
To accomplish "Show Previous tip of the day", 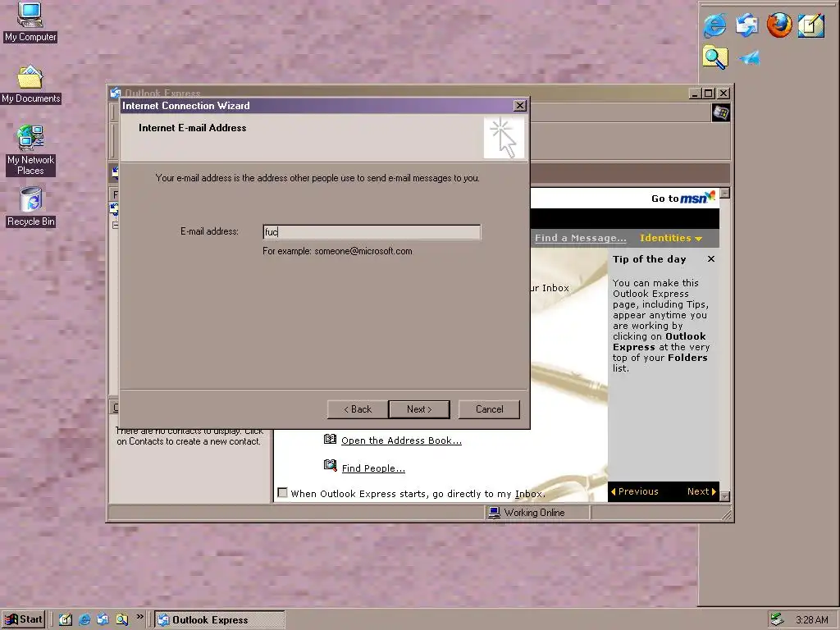I will pos(634,491).
